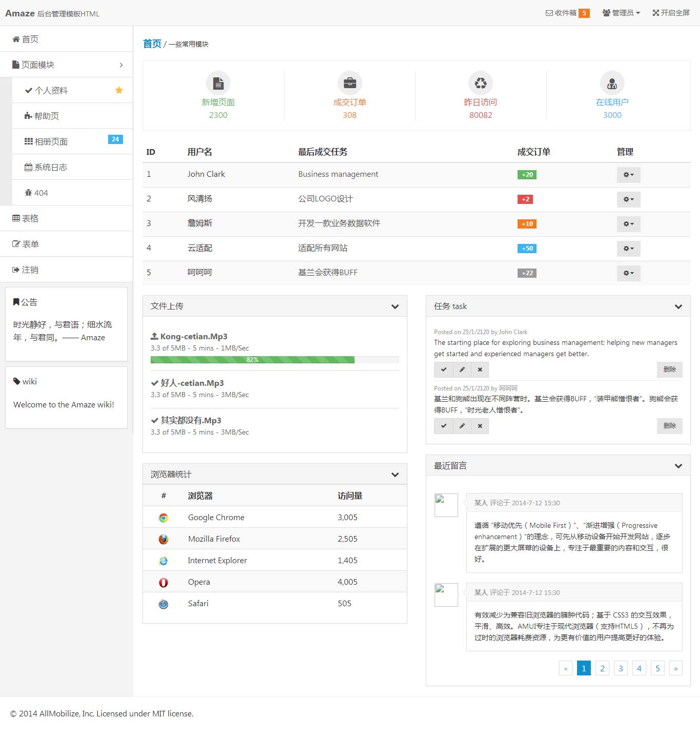700x741 pixels.
Task: Click the Opera browser icon
Action: pyautogui.click(x=163, y=582)
